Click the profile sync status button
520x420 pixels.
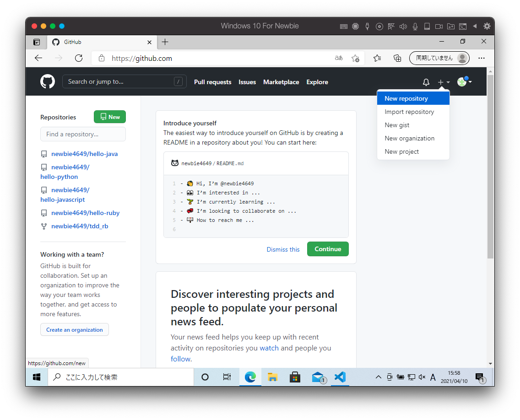439,58
